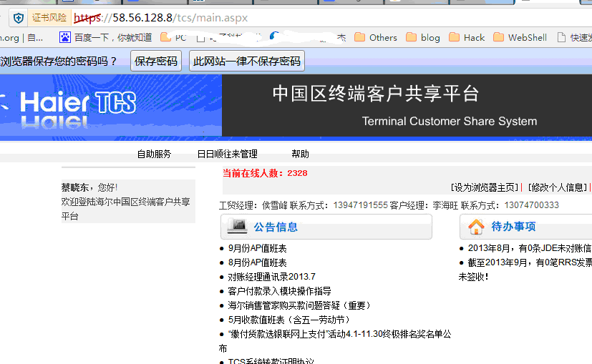Viewport: 592px width, 364px height.
Task: Open the 自助服务 menu
Action: (154, 154)
